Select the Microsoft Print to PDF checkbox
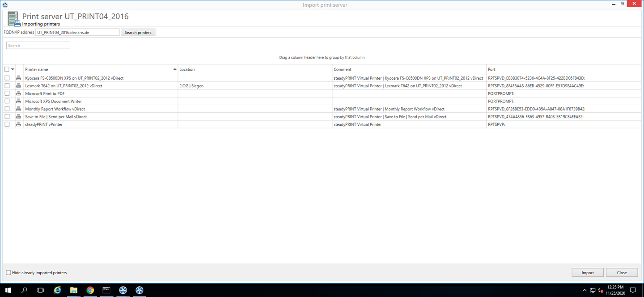 [x=7, y=93]
